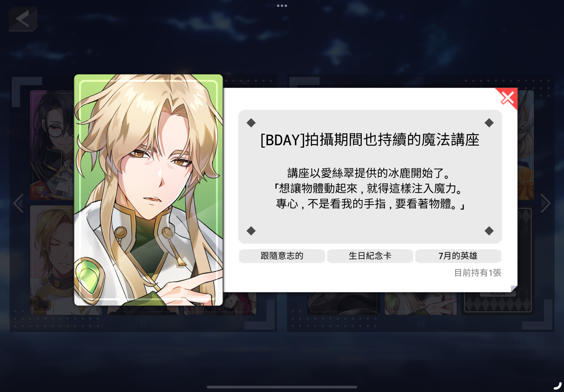
Task: Go to previous album page with left arrow
Action: tap(19, 203)
